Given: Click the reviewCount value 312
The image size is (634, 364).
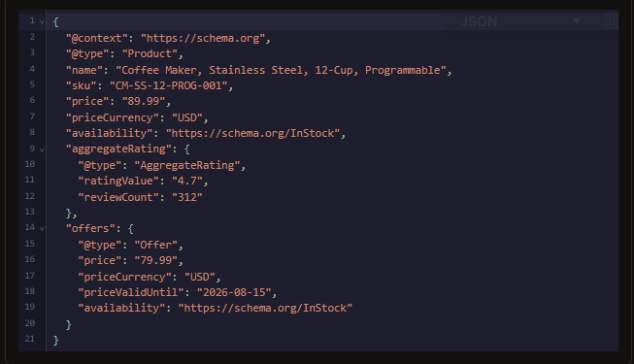Looking at the screenshot, I should [187, 197].
